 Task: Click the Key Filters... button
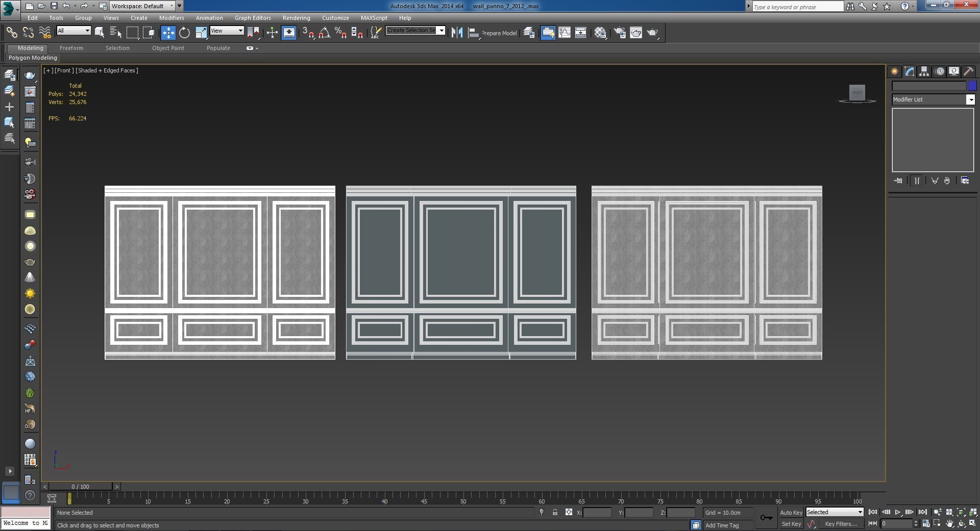pos(841,524)
